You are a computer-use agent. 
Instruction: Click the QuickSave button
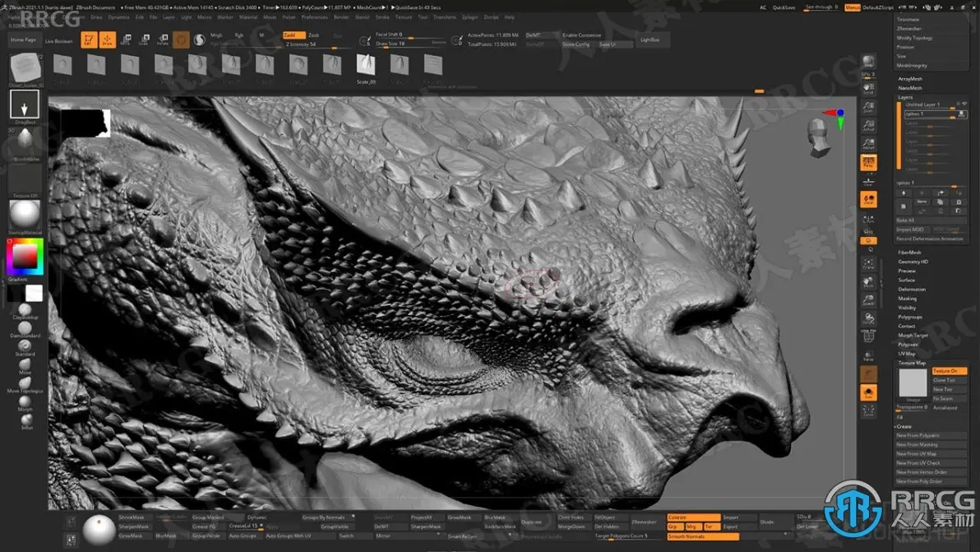pyautogui.click(x=784, y=7)
